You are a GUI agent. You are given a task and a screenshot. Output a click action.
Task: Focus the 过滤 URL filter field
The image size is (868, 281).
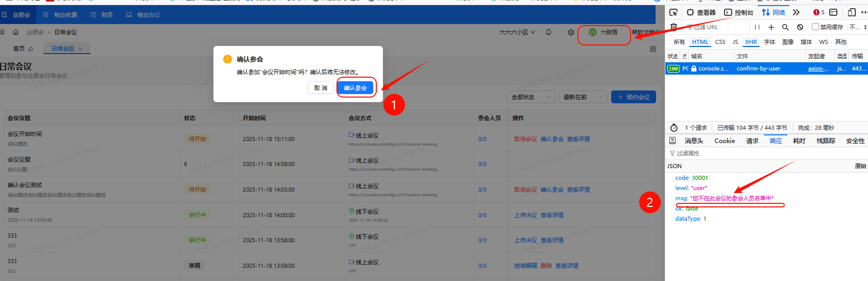click(715, 27)
